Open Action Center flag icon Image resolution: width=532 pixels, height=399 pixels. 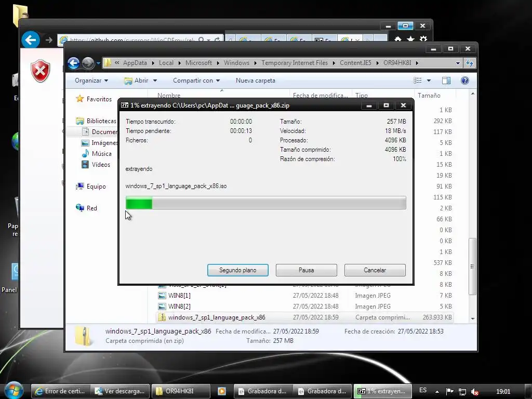(449, 392)
